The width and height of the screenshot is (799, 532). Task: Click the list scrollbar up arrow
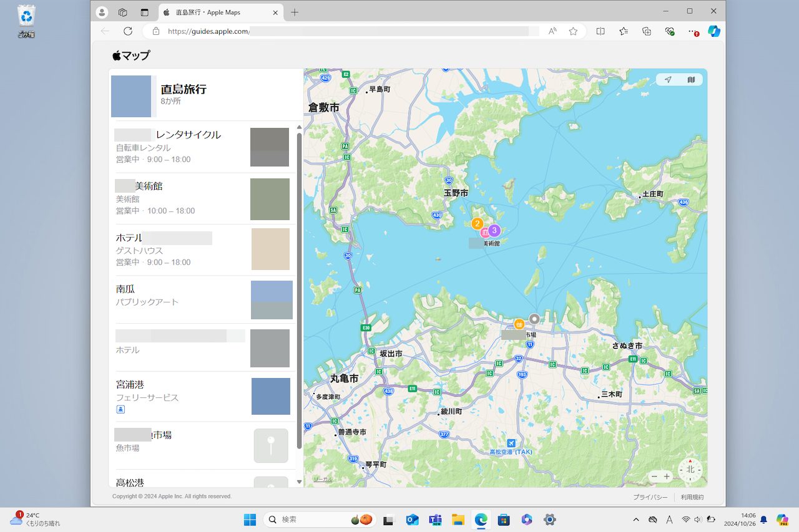click(299, 127)
